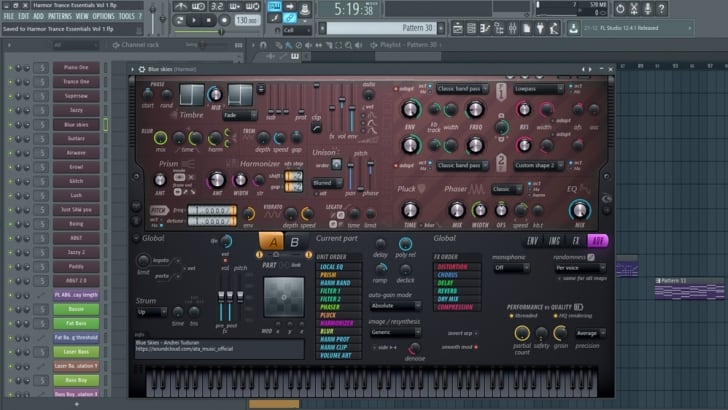This screenshot has width=728, height=410.
Task: Click the Stop transport button
Action: tap(209, 20)
